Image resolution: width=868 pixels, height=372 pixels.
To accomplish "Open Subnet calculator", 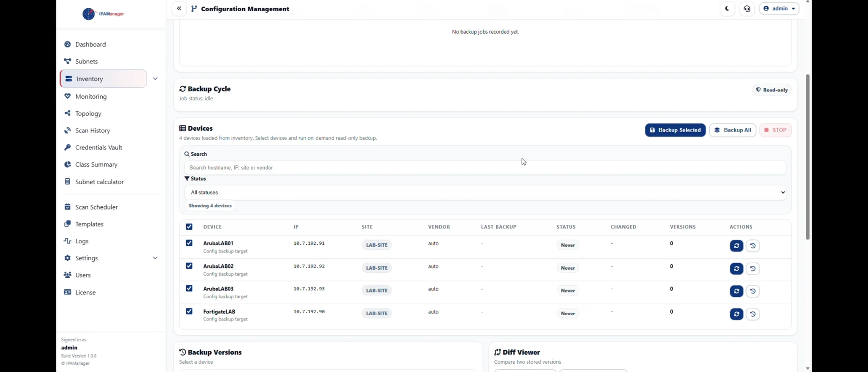I will pyautogui.click(x=99, y=182).
